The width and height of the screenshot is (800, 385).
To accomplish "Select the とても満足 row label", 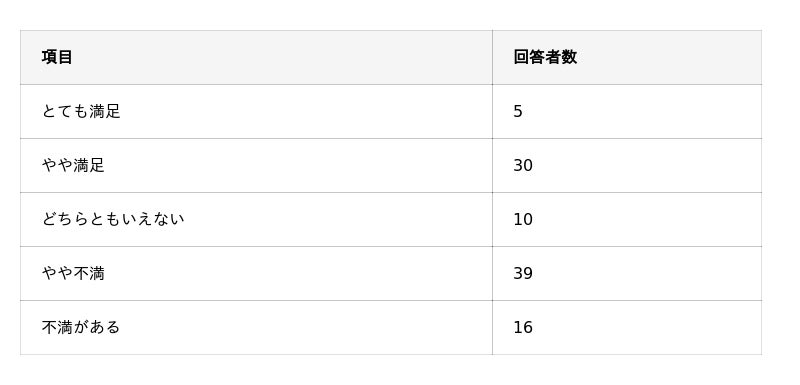I will click(81, 111).
